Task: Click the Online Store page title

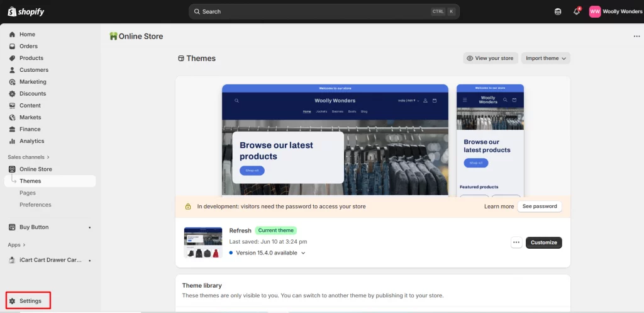Action: (x=141, y=36)
